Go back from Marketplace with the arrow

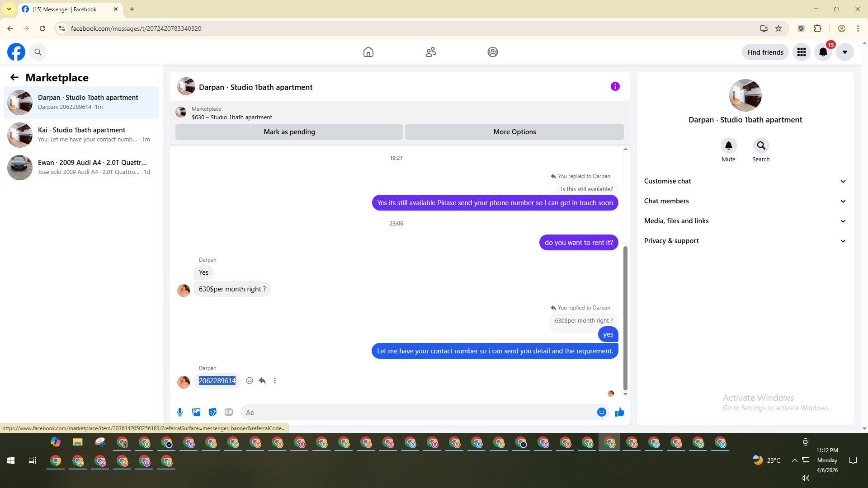click(14, 77)
